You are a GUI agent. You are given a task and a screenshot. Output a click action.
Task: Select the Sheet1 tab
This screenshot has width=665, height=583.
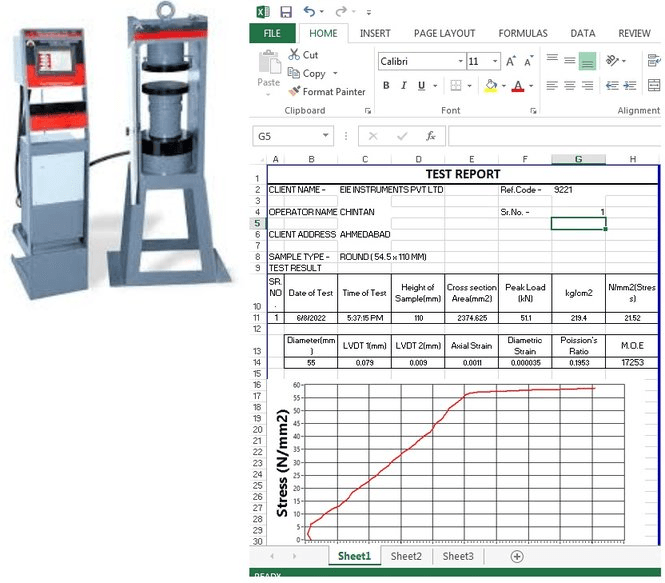tap(354, 556)
